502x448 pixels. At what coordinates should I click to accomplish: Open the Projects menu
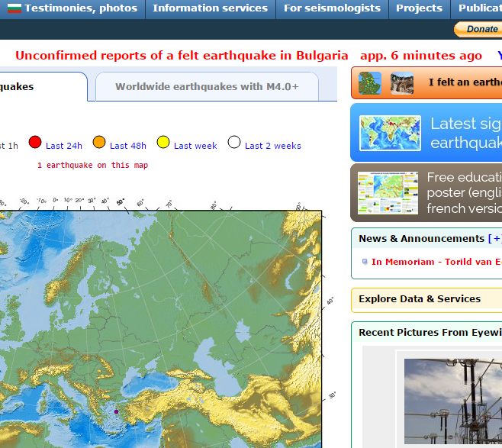coord(419,8)
